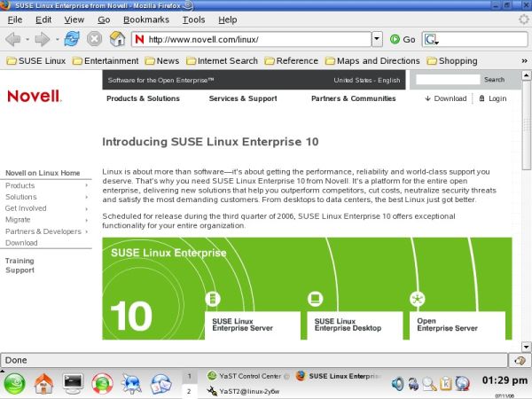Click the Novell favicon in the address bar

coord(139,39)
